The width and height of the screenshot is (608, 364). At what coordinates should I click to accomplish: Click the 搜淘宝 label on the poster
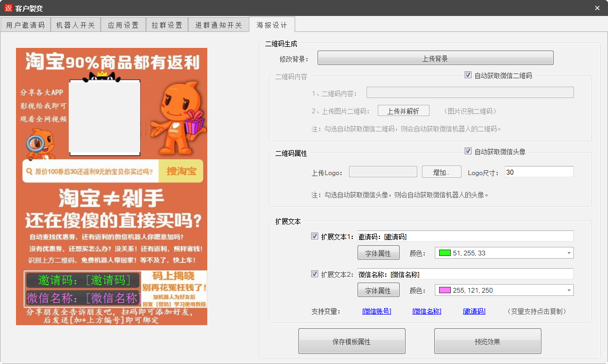181,171
